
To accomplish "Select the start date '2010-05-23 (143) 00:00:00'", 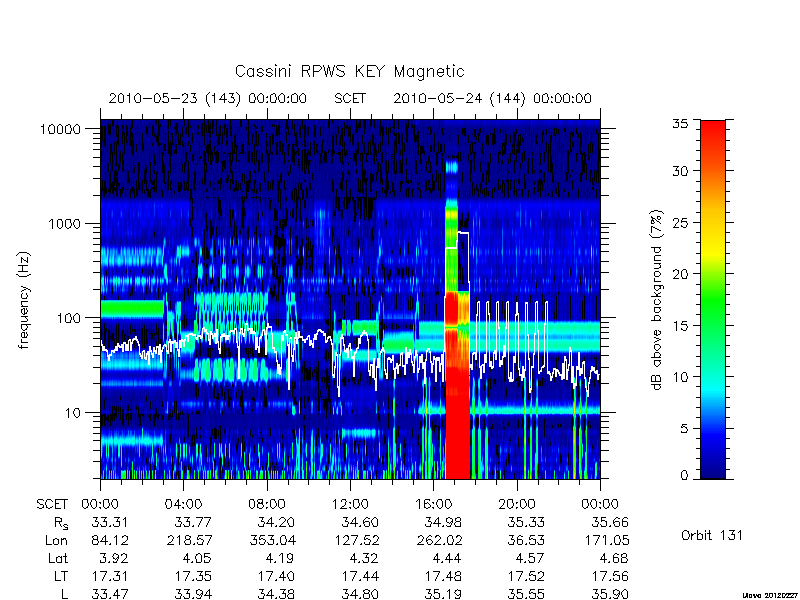I will point(208,98).
